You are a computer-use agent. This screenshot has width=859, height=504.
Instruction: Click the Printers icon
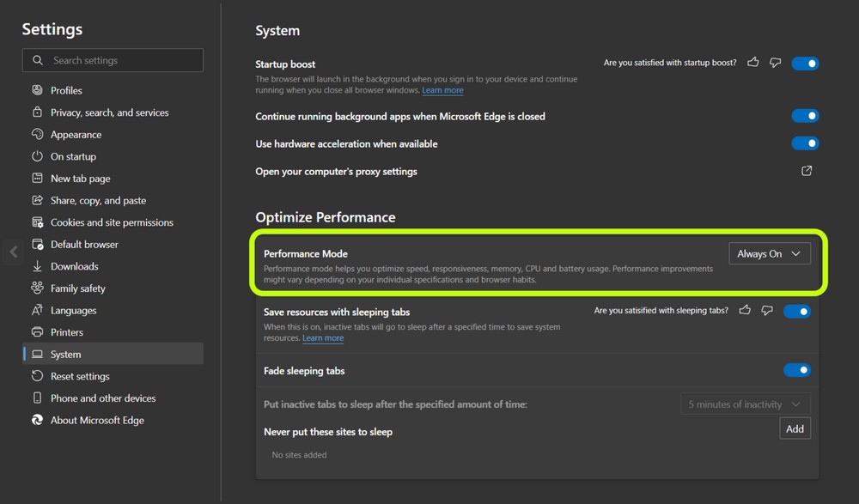pos(37,332)
